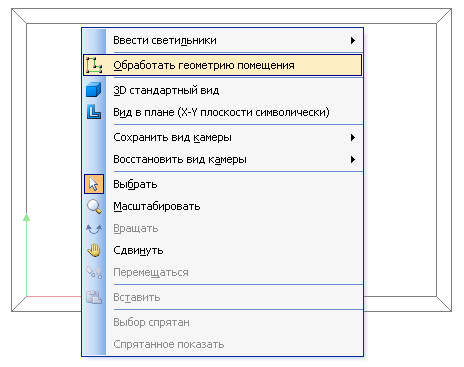Click the footsteps walk icon
The image size is (464, 367).
(x=94, y=272)
